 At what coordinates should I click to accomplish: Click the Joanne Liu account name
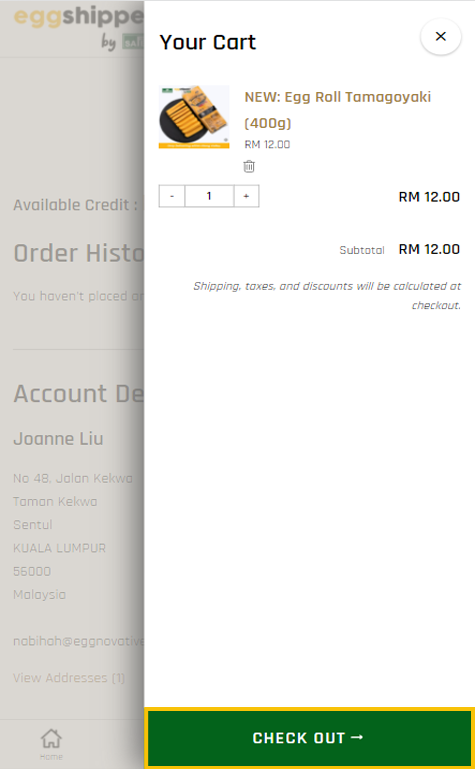point(58,438)
